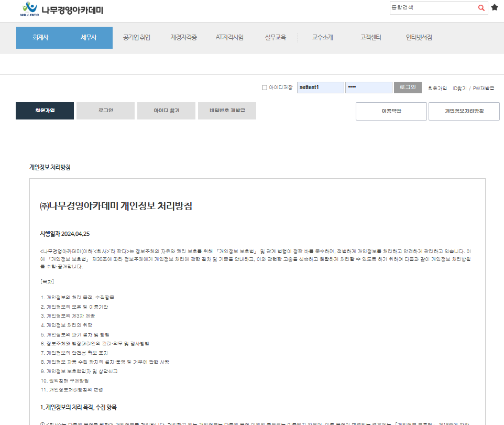Click the 통합검색 search input field
This screenshot has height=425, width=504.
(x=433, y=8)
